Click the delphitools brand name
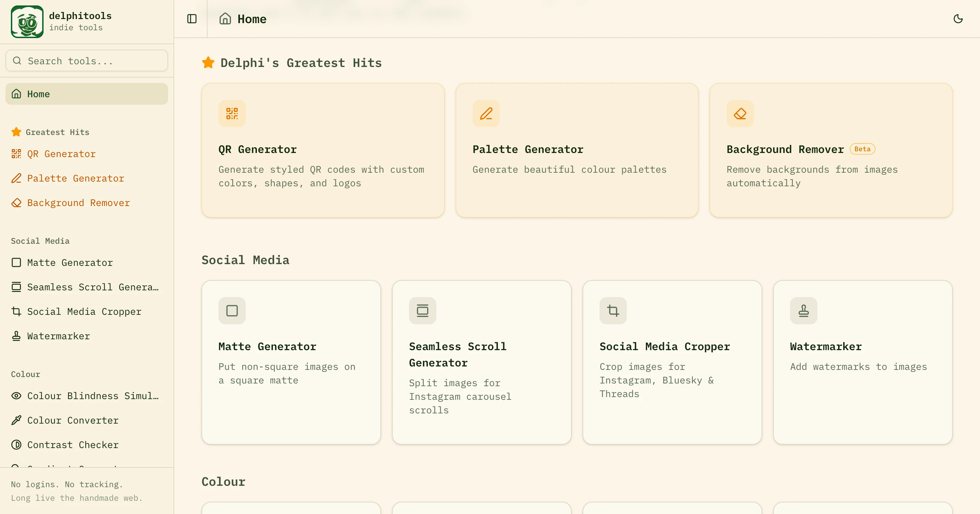The width and height of the screenshot is (980, 514). (80, 16)
